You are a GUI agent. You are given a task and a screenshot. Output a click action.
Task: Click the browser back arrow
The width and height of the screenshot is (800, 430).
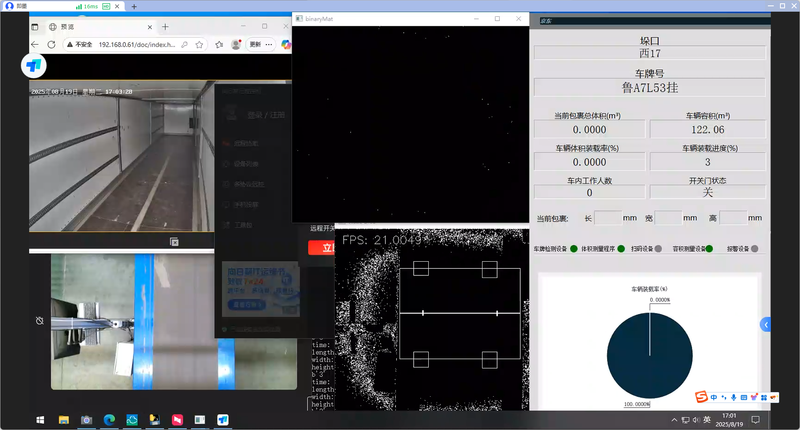pos(35,44)
